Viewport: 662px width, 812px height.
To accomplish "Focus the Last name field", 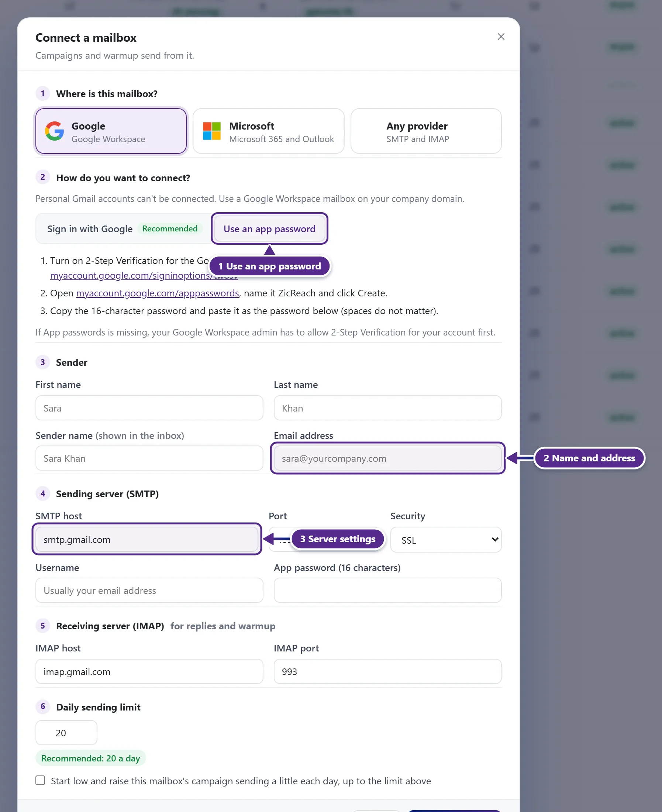I will click(387, 408).
